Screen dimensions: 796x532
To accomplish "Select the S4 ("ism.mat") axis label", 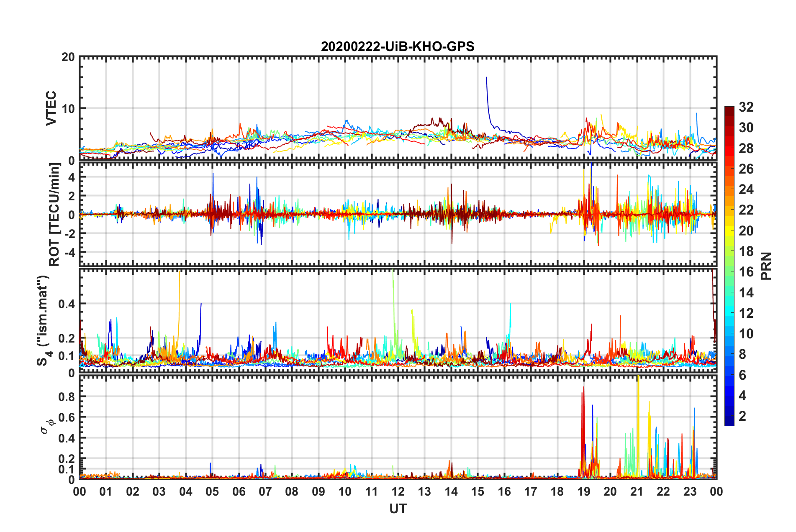I will pyautogui.click(x=44, y=320).
